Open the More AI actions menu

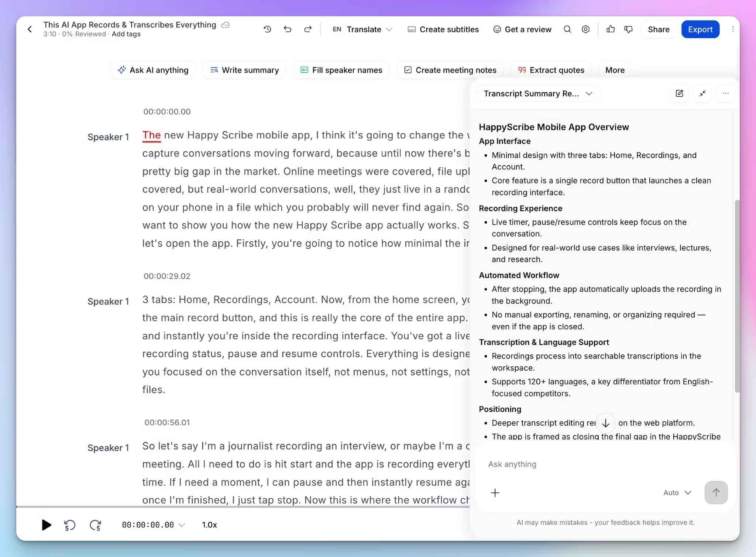coord(615,70)
